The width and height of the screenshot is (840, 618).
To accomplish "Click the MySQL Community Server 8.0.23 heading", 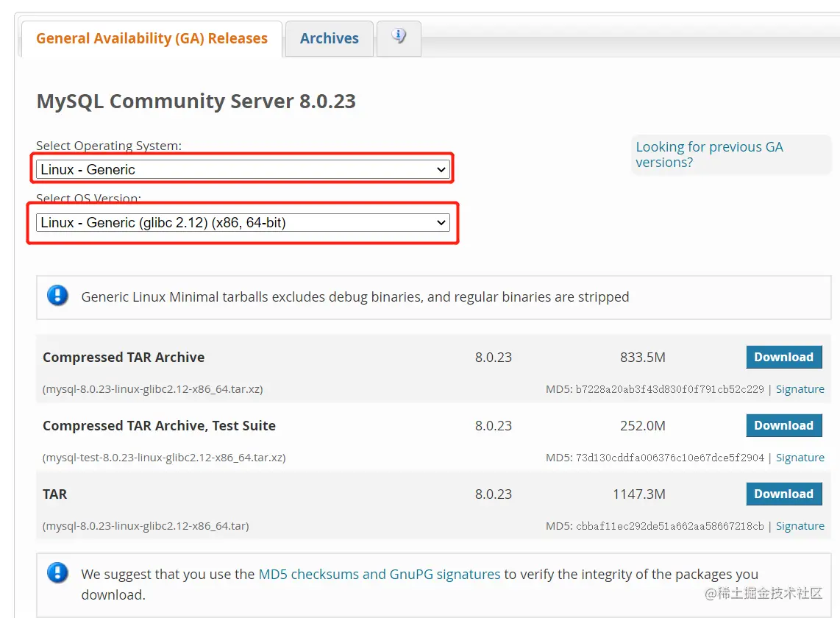I will [x=196, y=102].
